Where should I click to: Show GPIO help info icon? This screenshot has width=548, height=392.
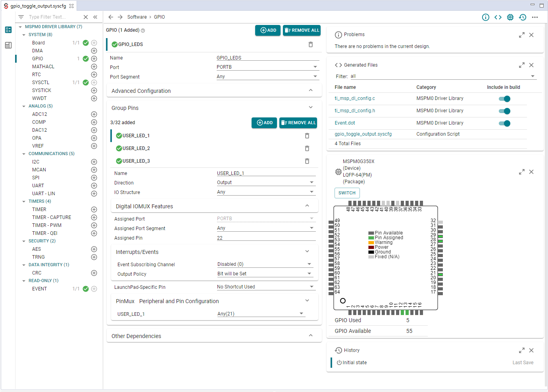(143, 31)
